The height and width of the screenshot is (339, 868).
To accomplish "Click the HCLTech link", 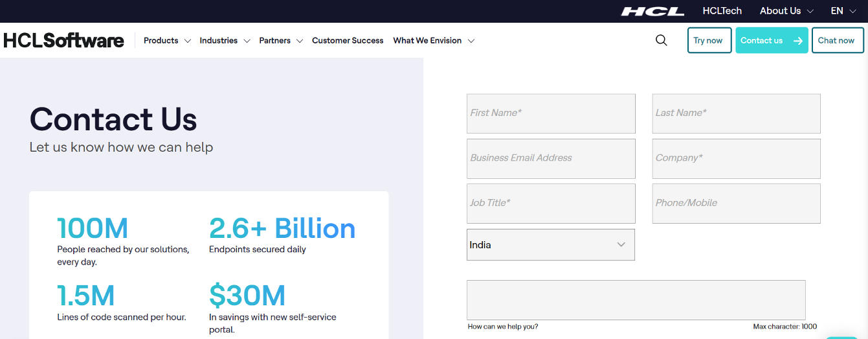I will pos(722,11).
